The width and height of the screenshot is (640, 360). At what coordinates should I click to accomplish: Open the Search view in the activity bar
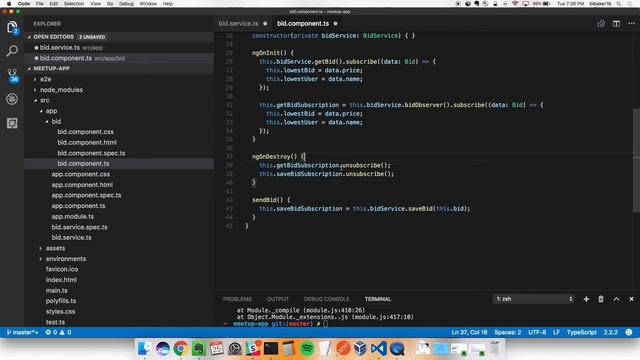click(x=12, y=51)
